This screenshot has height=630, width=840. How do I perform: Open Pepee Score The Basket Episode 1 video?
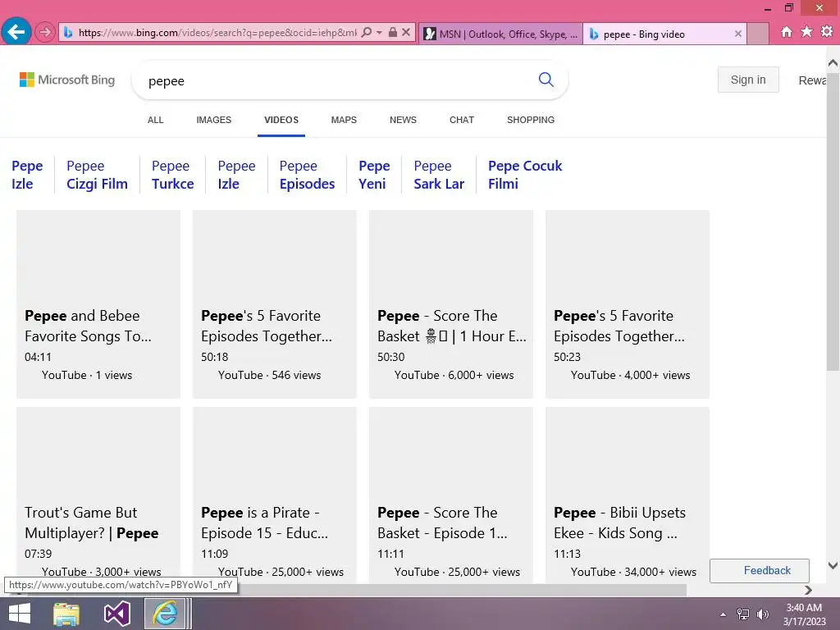451,495
